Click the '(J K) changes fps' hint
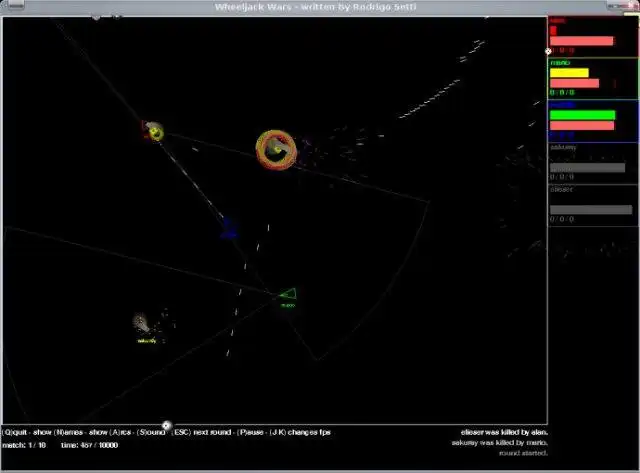640x473 pixels. tap(300, 432)
